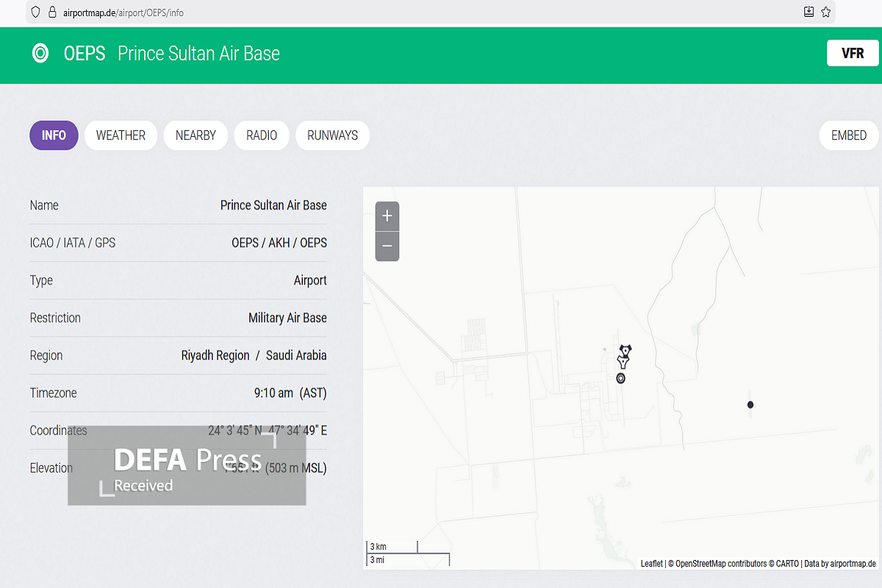
Task: Click the browser address bar URL
Action: (x=125, y=12)
